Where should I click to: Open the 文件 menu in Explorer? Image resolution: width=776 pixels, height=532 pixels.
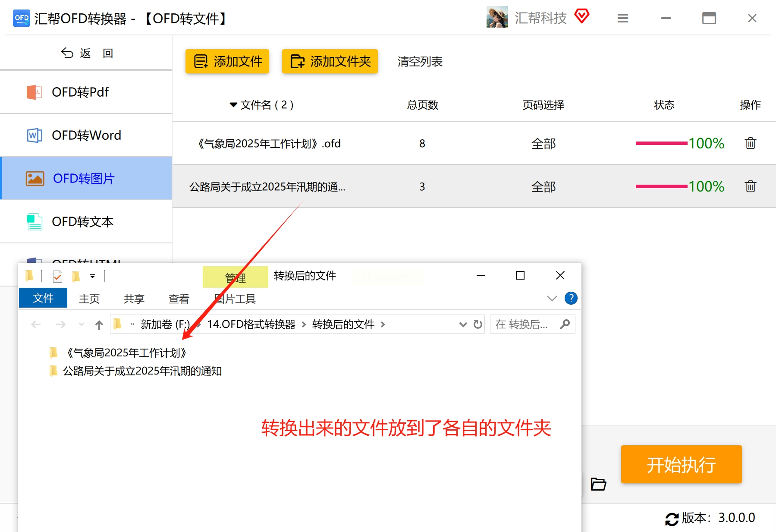[x=43, y=298]
